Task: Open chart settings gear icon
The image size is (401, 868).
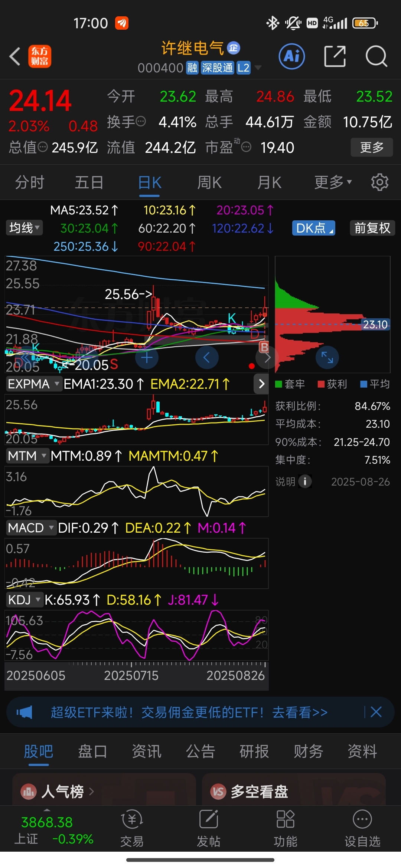Action: (x=379, y=182)
